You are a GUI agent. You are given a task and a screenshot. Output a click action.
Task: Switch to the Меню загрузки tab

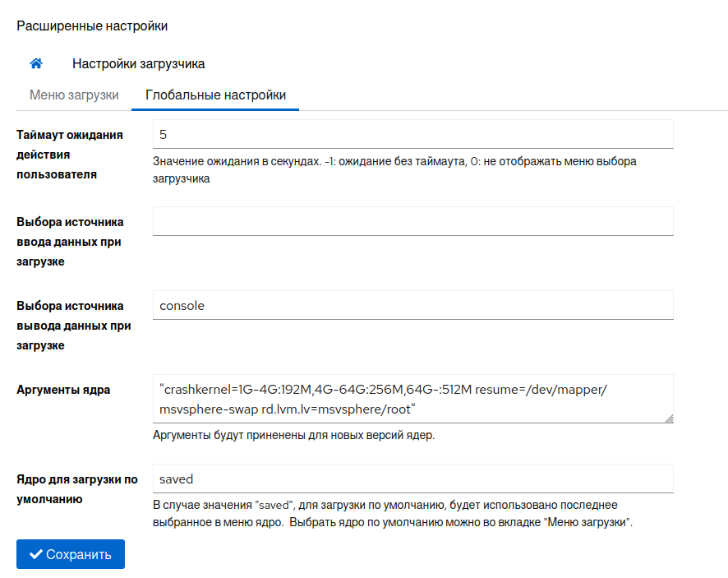click(x=74, y=95)
